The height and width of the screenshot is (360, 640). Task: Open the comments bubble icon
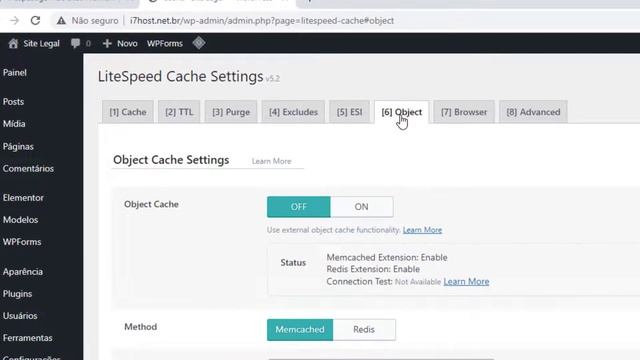[x=76, y=43]
